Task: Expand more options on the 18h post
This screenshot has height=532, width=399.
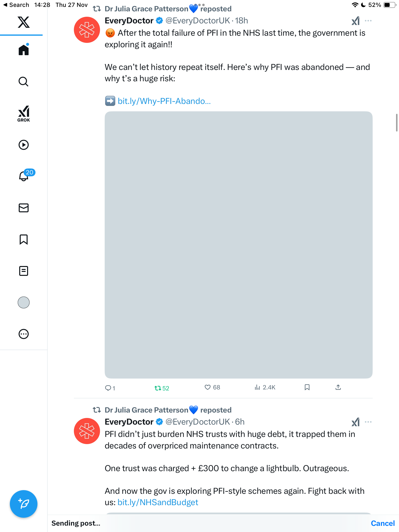Action: tap(368, 21)
